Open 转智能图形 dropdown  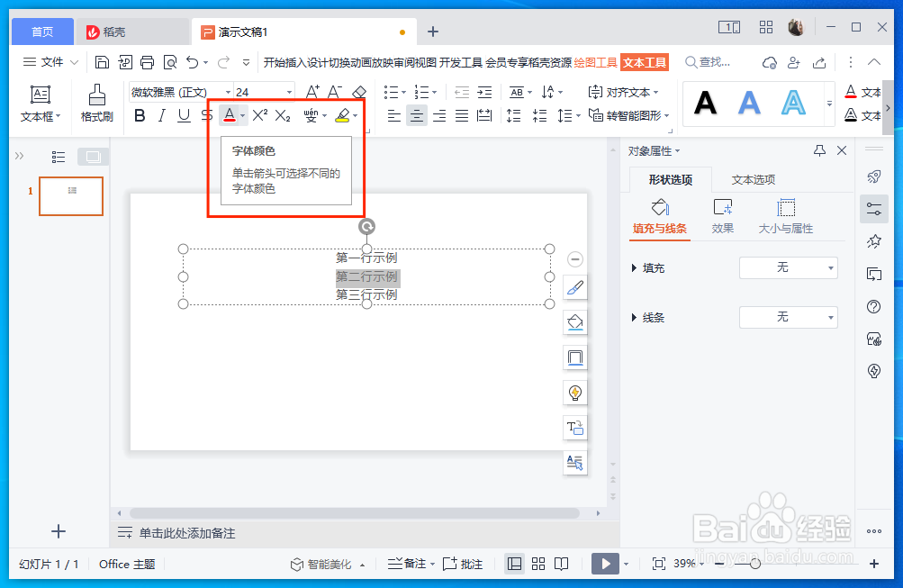coord(629,115)
